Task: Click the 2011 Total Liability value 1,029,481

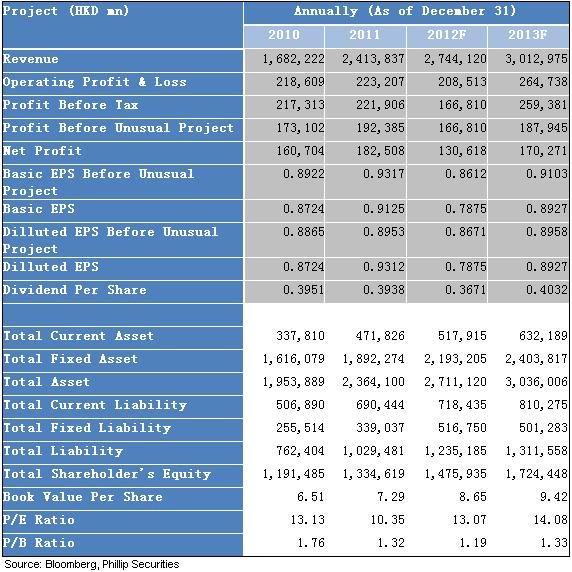Action: tap(373, 451)
